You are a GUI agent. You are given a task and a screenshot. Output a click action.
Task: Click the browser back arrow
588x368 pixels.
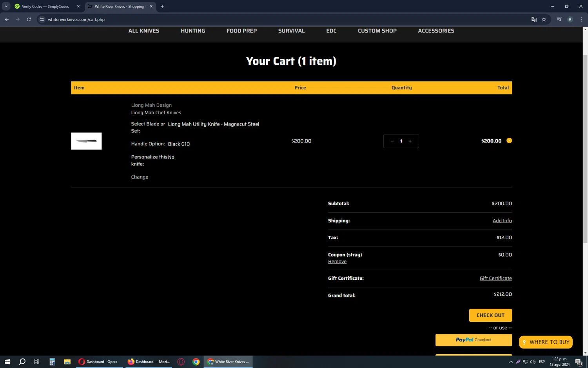(x=7, y=19)
